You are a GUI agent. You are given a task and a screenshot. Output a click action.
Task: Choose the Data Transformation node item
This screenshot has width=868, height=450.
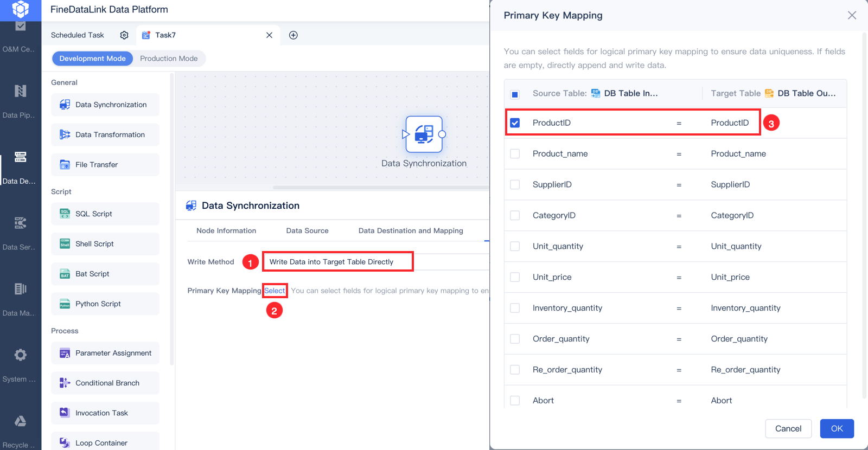[105, 134]
